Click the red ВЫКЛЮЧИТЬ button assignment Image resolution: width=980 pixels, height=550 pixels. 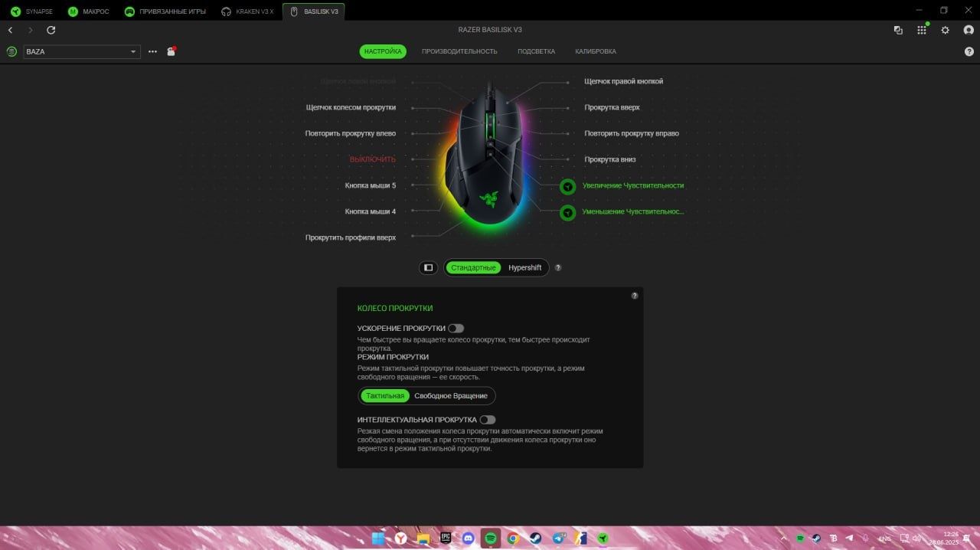[373, 159]
